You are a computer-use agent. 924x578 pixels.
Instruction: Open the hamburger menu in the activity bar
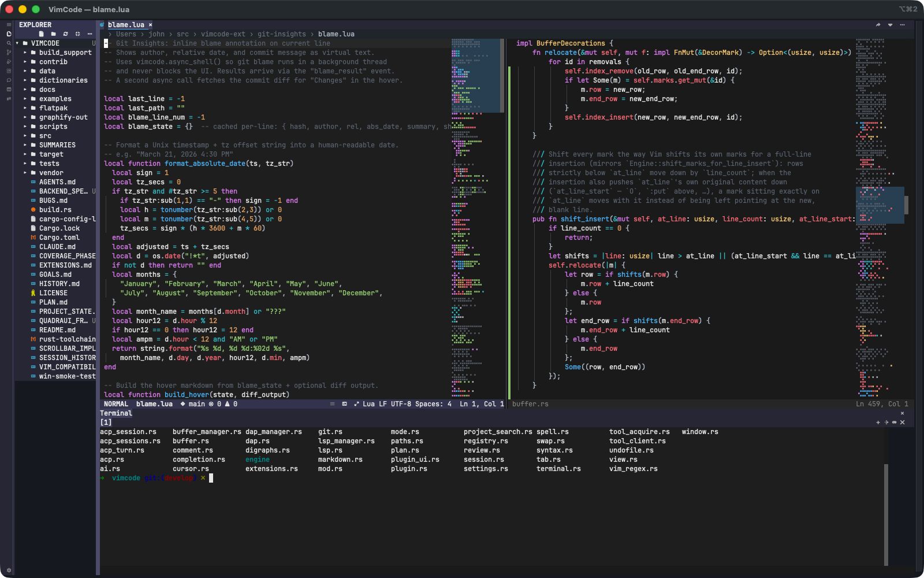[x=9, y=25]
